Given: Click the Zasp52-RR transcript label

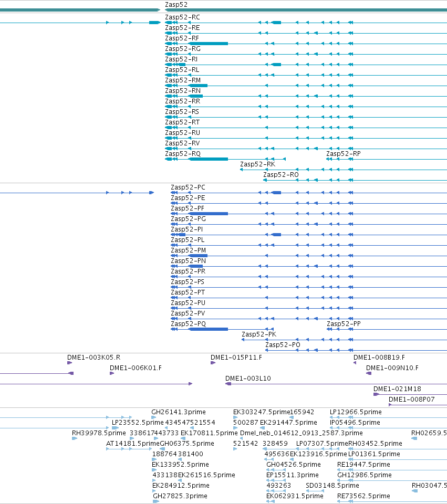Looking at the screenshot, I should point(183,101).
